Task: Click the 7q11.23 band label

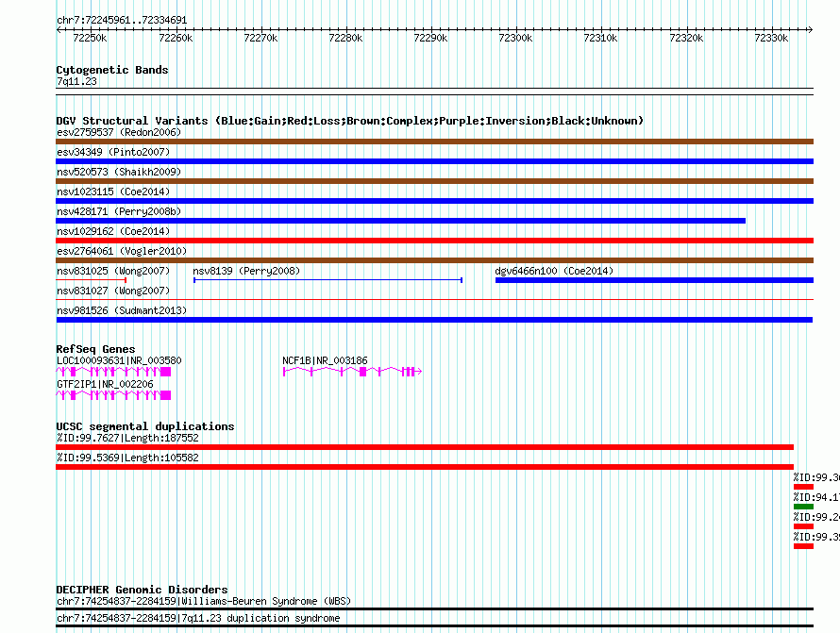Action: pos(76,81)
